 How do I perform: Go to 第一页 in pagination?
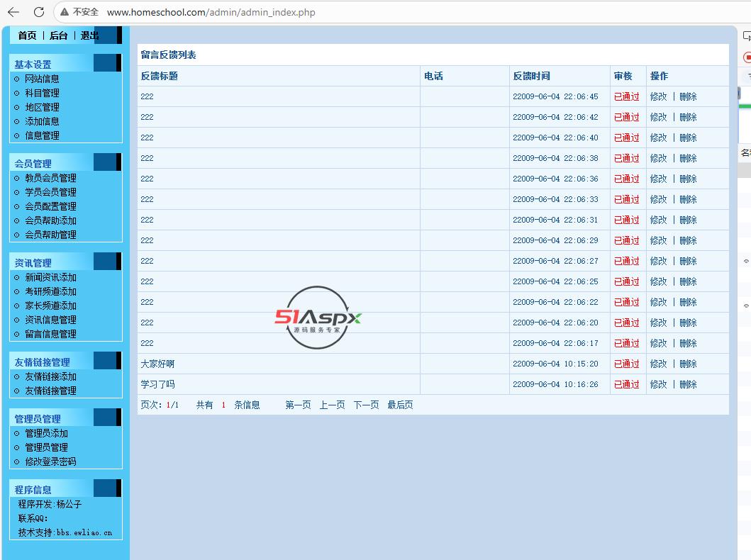[298, 405]
